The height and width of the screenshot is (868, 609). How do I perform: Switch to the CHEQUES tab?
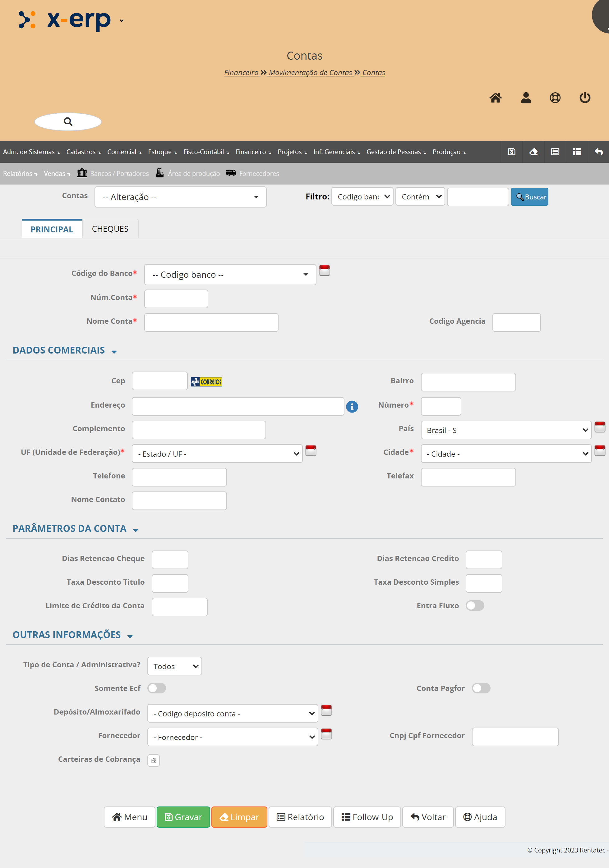[x=110, y=229]
